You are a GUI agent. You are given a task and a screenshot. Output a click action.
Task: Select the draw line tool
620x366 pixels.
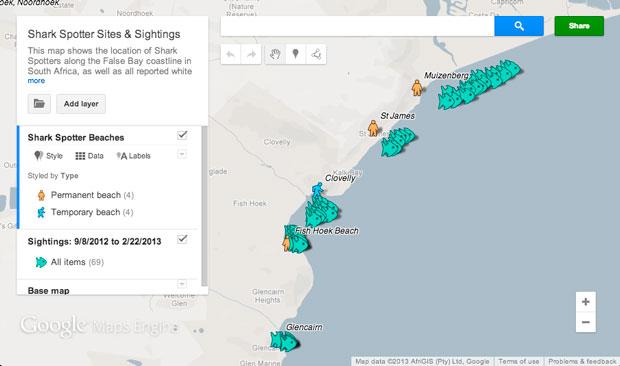[x=316, y=54]
